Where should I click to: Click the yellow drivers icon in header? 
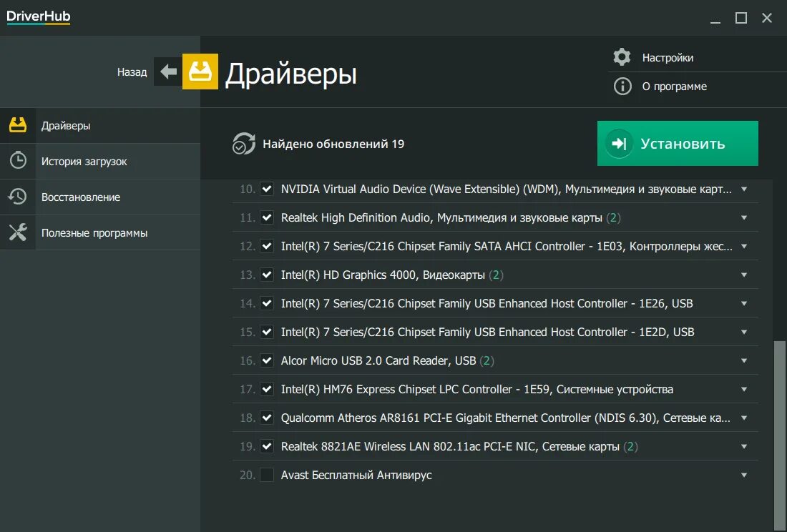coord(200,72)
